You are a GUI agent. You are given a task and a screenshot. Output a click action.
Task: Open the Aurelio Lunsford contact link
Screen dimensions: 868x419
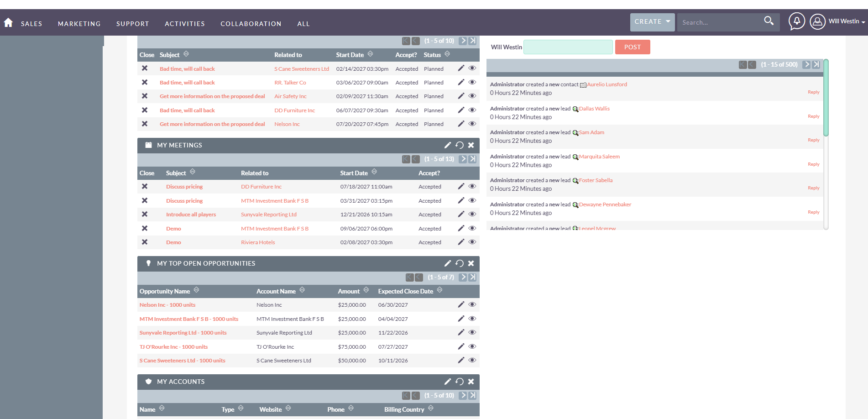pos(607,84)
